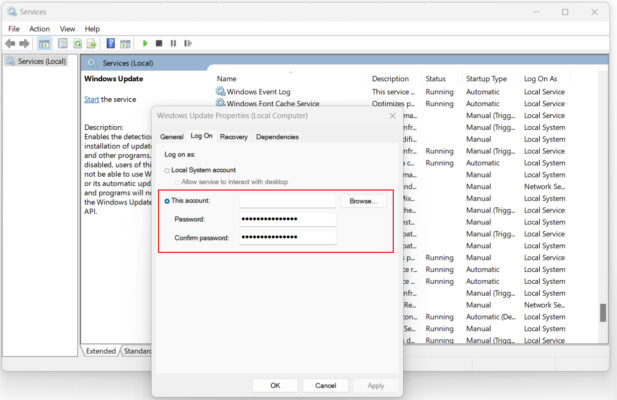617x400 pixels.
Task: Switch to the General tab
Action: (x=172, y=137)
